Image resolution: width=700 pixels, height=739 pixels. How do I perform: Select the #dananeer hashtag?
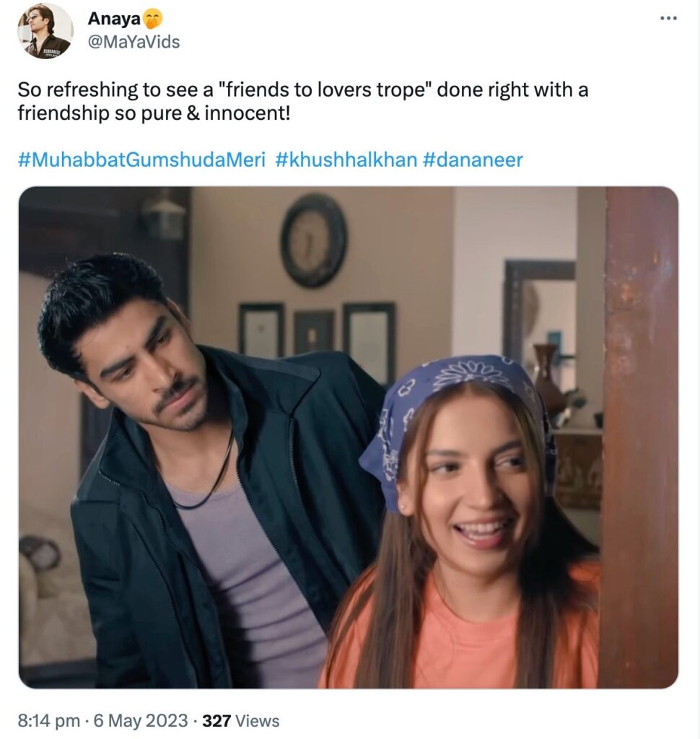pyautogui.click(x=473, y=159)
